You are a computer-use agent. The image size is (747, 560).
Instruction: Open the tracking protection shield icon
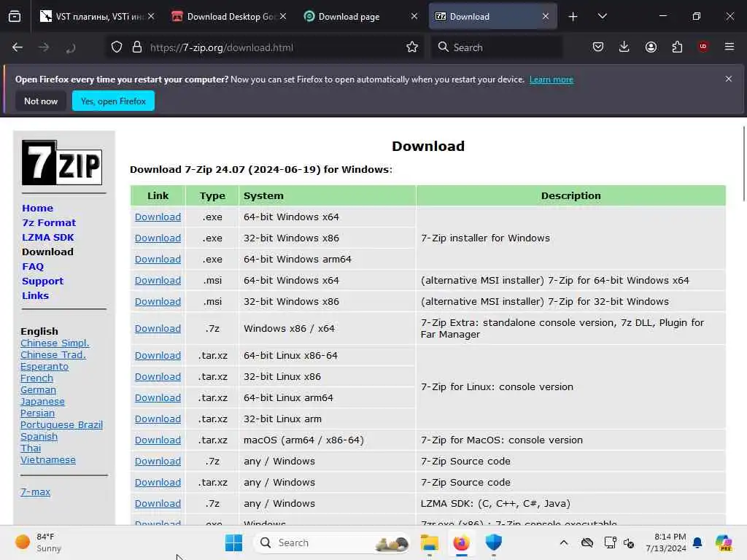click(x=117, y=47)
